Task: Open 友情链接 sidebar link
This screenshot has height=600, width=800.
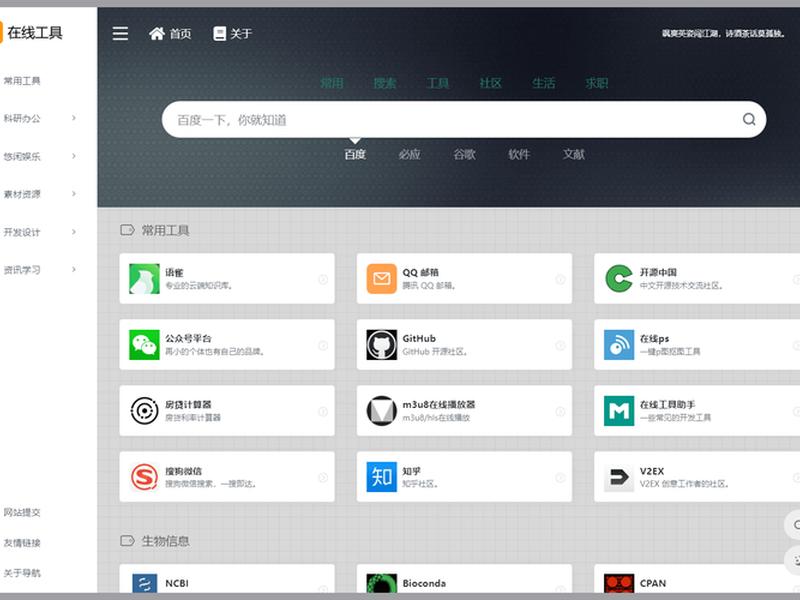Action: point(22,543)
